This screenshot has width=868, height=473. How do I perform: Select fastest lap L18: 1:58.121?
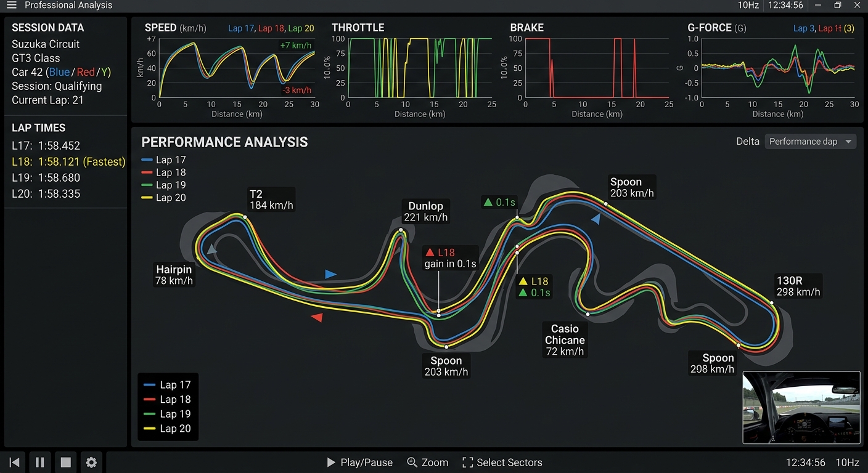[x=68, y=162]
